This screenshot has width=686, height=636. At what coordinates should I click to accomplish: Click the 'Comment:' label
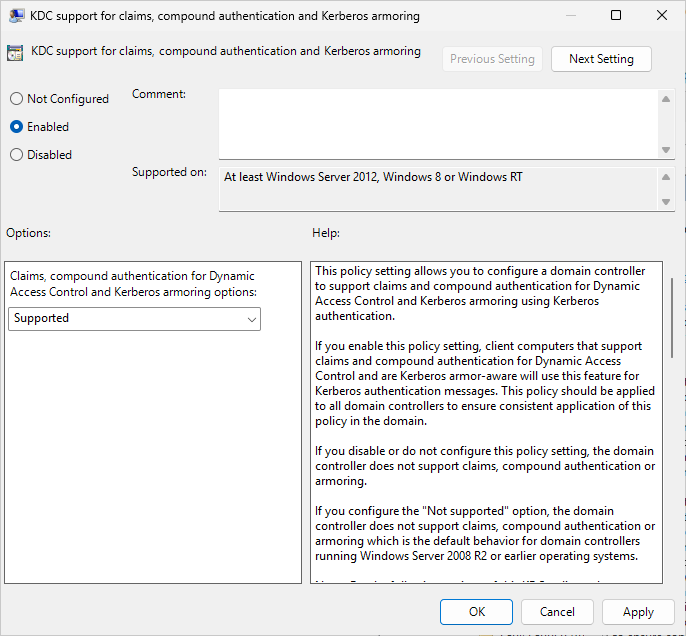coord(159,94)
